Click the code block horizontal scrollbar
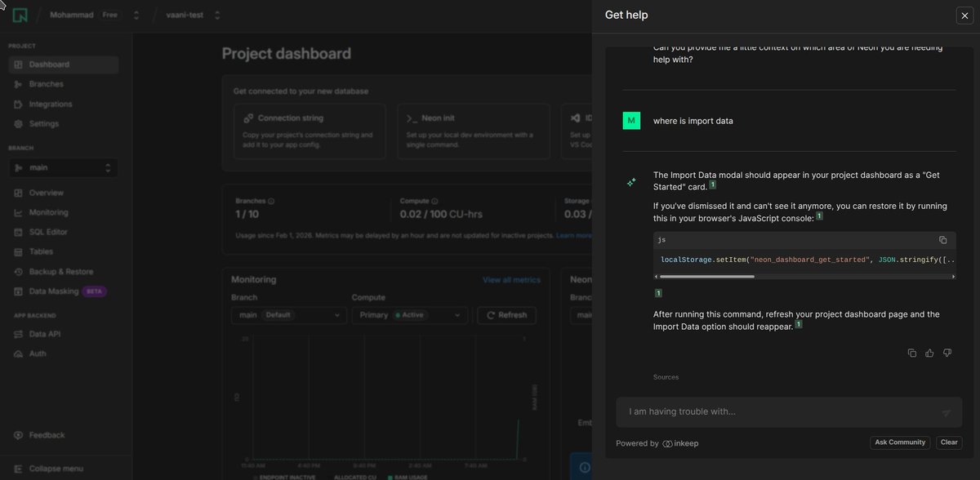 (x=707, y=277)
